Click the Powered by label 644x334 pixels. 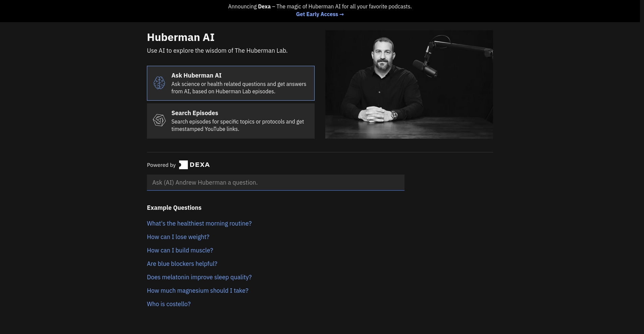pos(161,165)
